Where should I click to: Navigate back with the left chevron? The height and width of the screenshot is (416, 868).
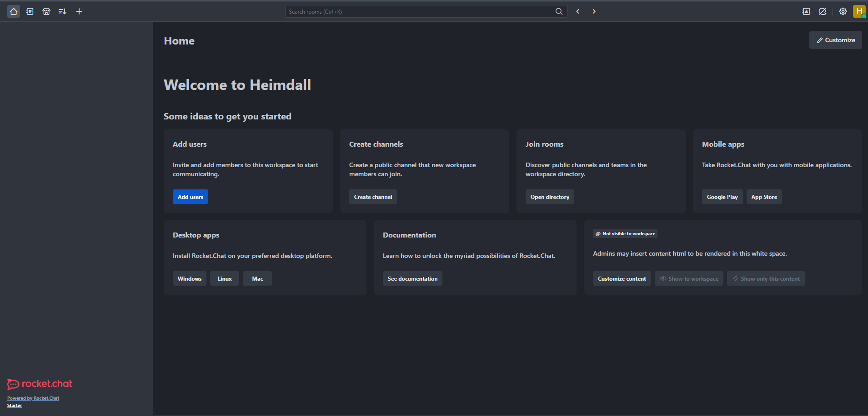click(577, 11)
